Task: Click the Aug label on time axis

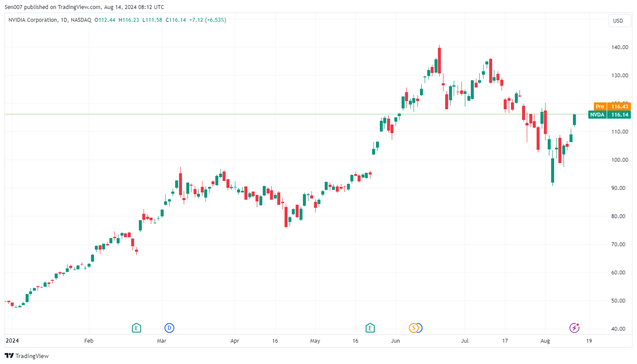Action: (x=545, y=341)
